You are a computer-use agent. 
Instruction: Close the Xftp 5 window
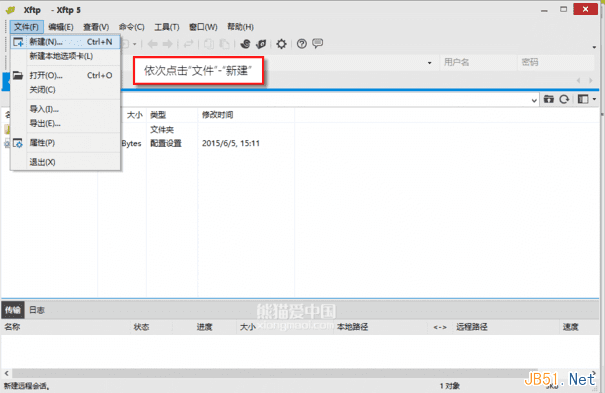[x=585, y=9]
